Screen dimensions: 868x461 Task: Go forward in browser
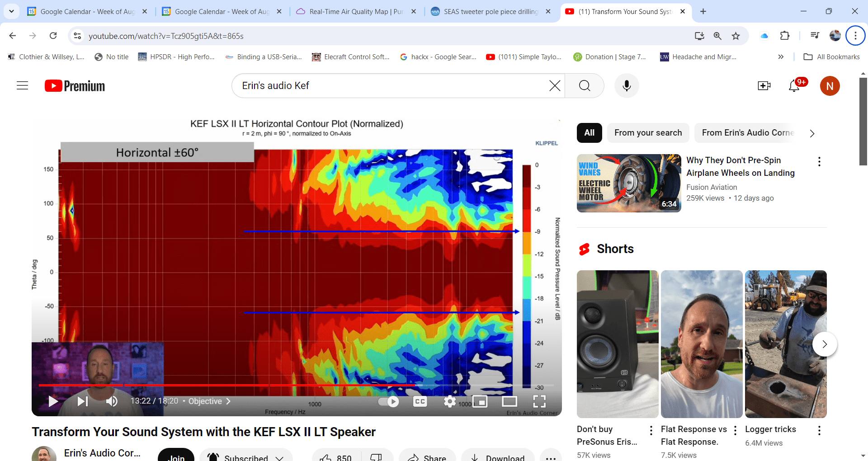pos(33,36)
